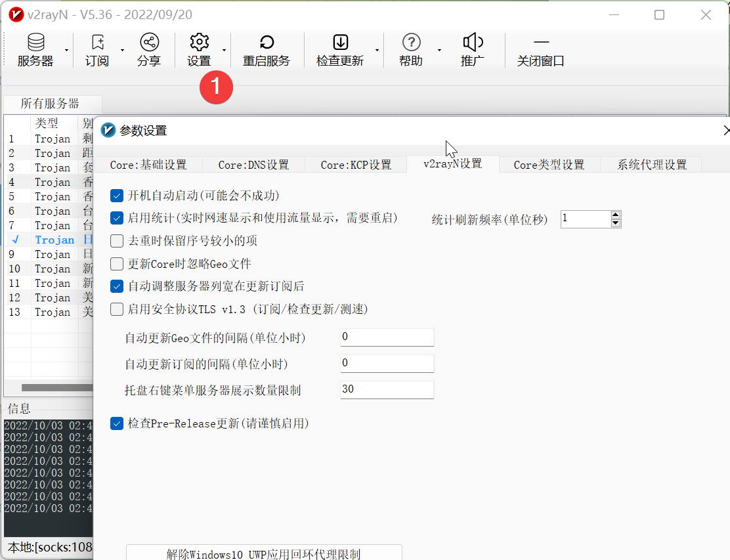The height and width of the screenshot is (560, 730).
Task: Toggle 开机自动启动 checkbox
Action: click(117, 196)
